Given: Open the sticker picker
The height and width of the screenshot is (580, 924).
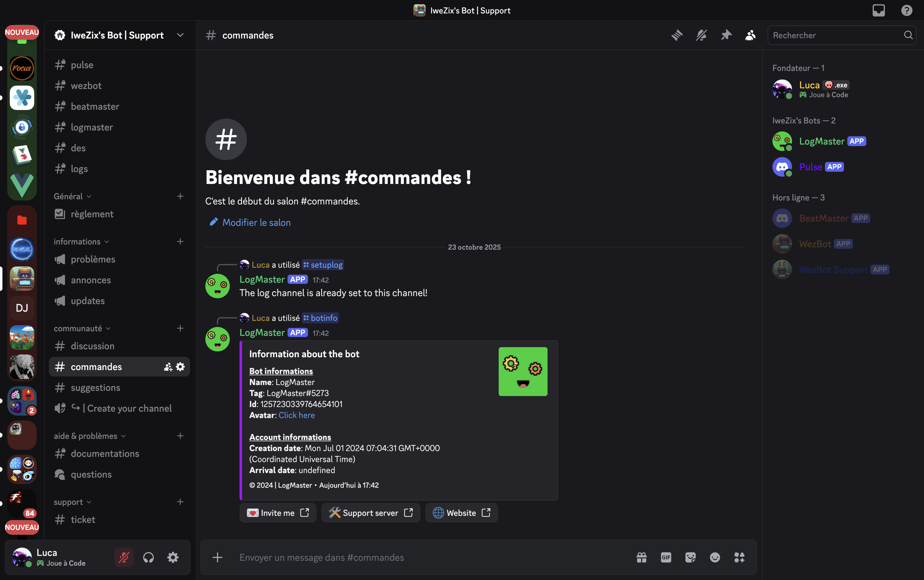Looking at the screenshot, I should [691, 557].
